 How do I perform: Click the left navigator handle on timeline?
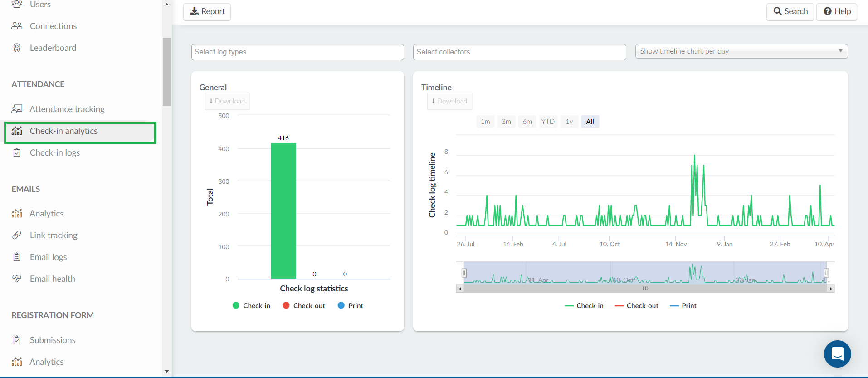tap(464, 273)
